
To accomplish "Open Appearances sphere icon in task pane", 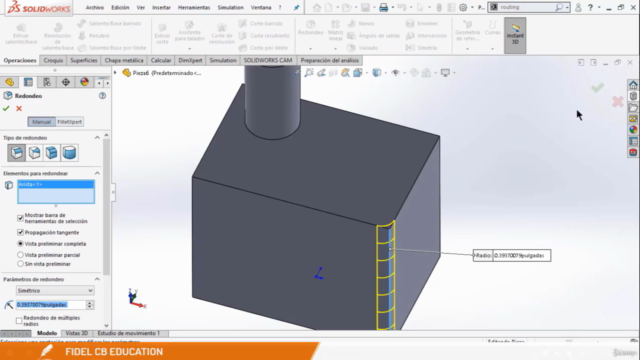I will [633, 130].
